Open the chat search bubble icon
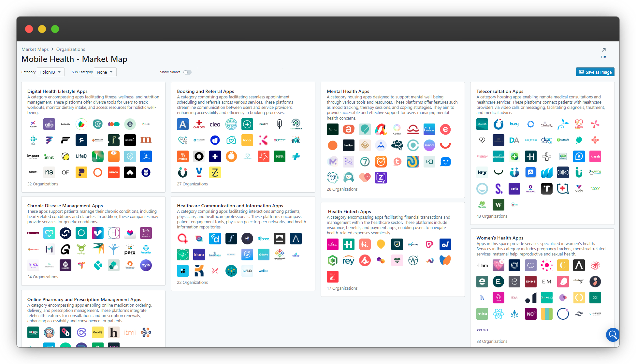This screenshot has width=636, height=364. coord(612,335)
